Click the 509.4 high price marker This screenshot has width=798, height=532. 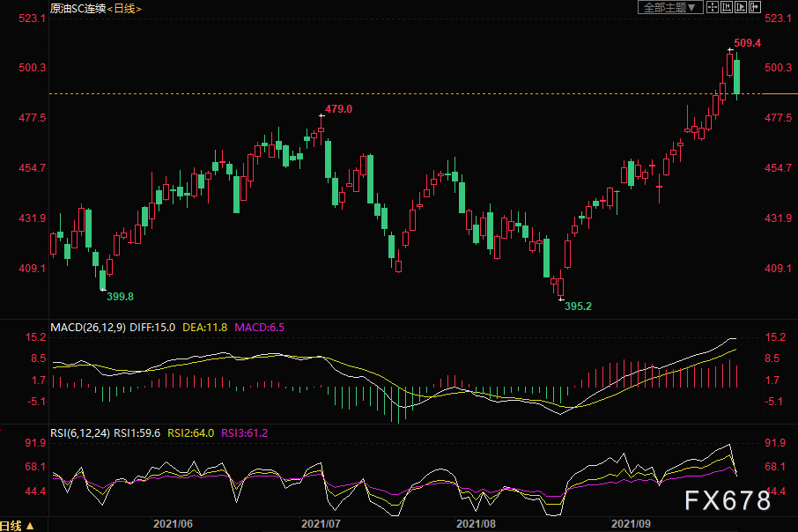pyautogui.click(x=747, y=43)
